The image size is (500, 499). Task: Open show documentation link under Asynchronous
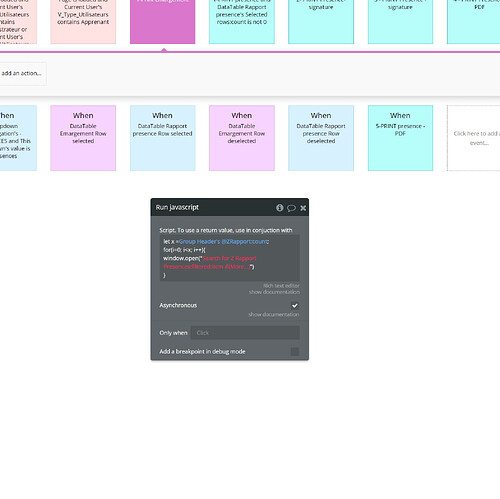tap(274, 314)
